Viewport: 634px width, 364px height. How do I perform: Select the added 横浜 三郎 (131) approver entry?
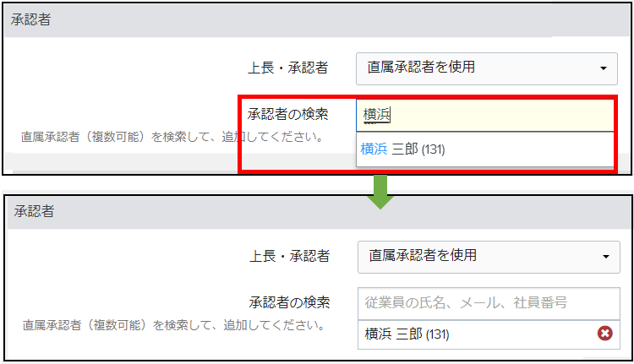tap(489, 334)
